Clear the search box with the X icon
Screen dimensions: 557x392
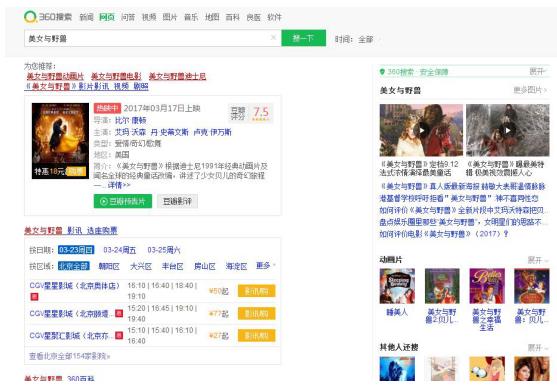coord(273,38)
